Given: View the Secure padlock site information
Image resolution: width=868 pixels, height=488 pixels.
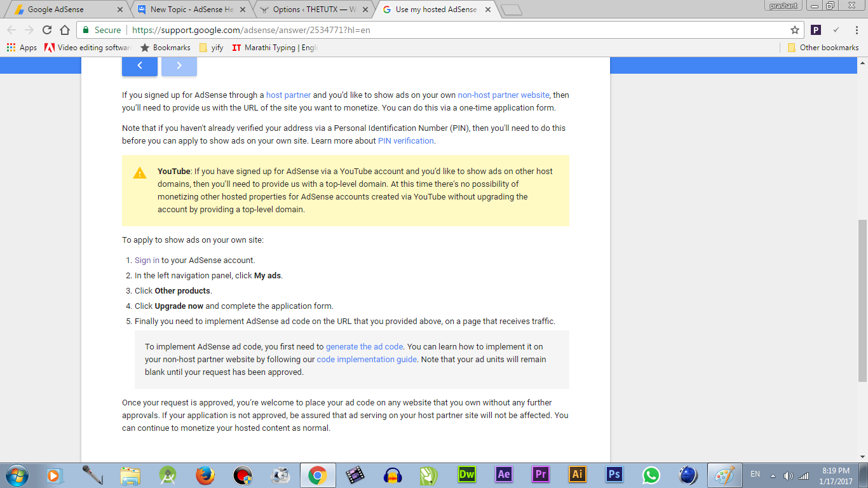Looking at the screenshot, I should click(x=102, y=30).
